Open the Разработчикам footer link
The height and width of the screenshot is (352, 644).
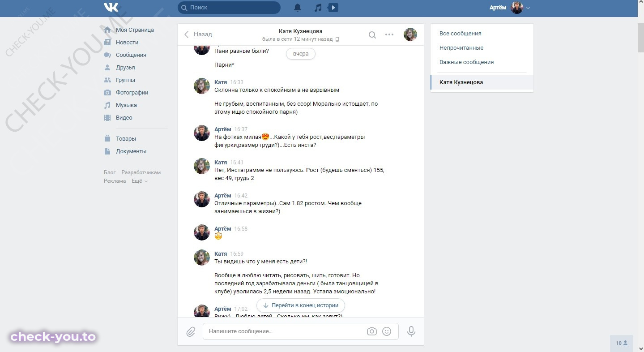(x=141, y=172)
